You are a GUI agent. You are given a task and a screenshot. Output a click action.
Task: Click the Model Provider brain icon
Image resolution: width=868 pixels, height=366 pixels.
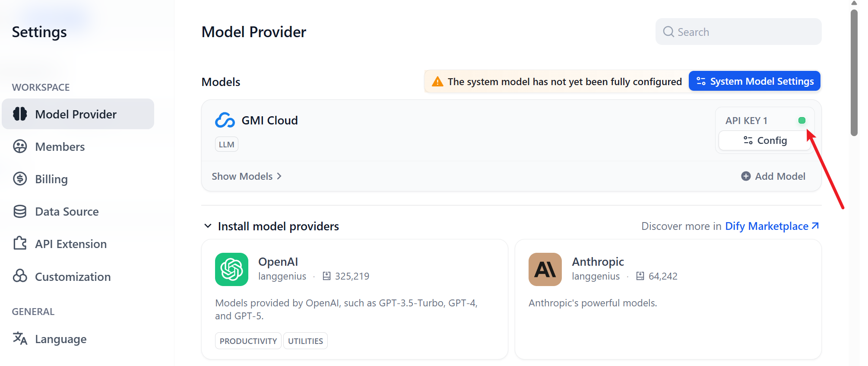point(20,114)
